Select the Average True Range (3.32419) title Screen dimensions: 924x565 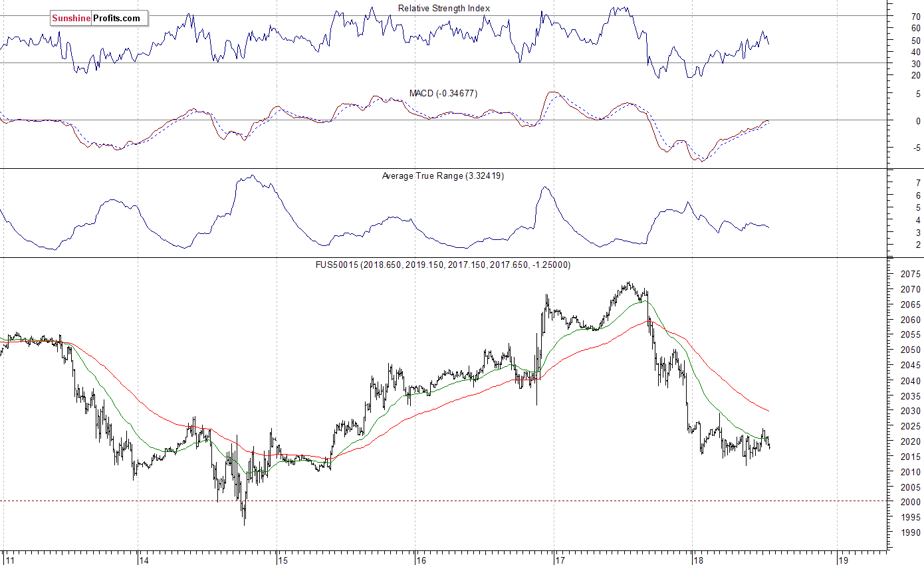(x=443, y=176)
